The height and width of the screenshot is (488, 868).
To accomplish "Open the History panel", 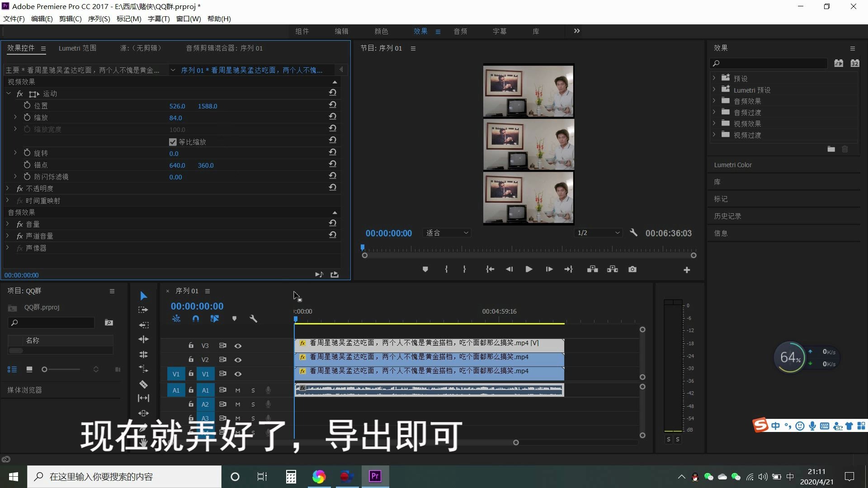I will (727, 216).
